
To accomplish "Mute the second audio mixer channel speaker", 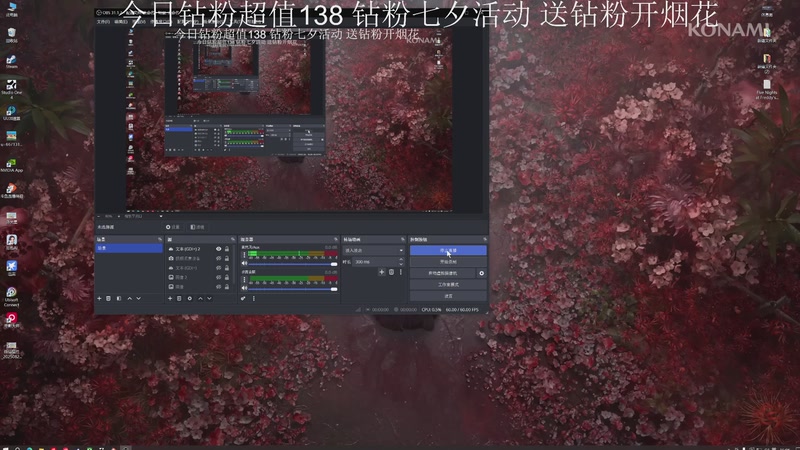I will click(x=244, y=288).
